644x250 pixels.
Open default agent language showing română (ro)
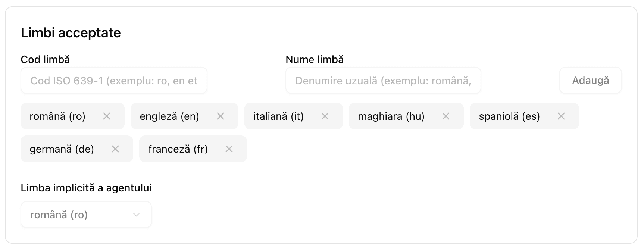[x=86, y=215]
